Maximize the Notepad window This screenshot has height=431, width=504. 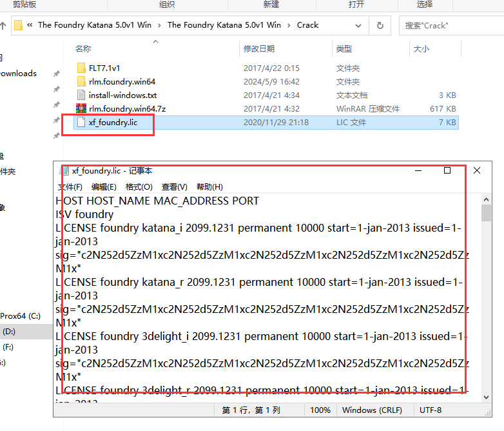[x=447, y=170]
